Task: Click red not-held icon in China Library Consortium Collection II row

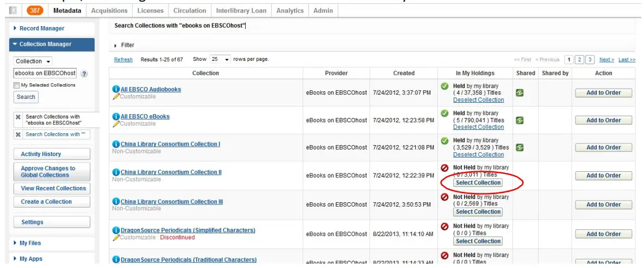Action: [x=445, y=168]
